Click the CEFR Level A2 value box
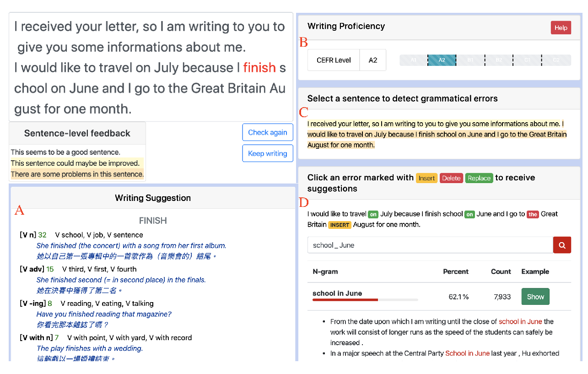 (x=373, y=60)
